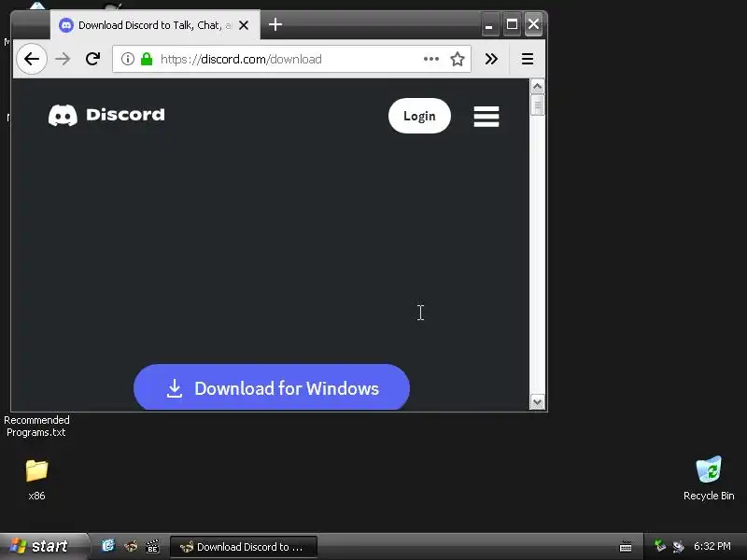
Task: Open the browser hamburger menu
Action: 528,59
